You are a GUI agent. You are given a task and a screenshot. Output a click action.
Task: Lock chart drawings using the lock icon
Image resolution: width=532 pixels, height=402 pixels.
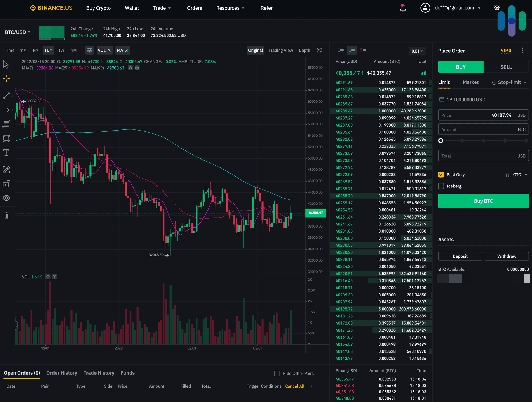6,183
